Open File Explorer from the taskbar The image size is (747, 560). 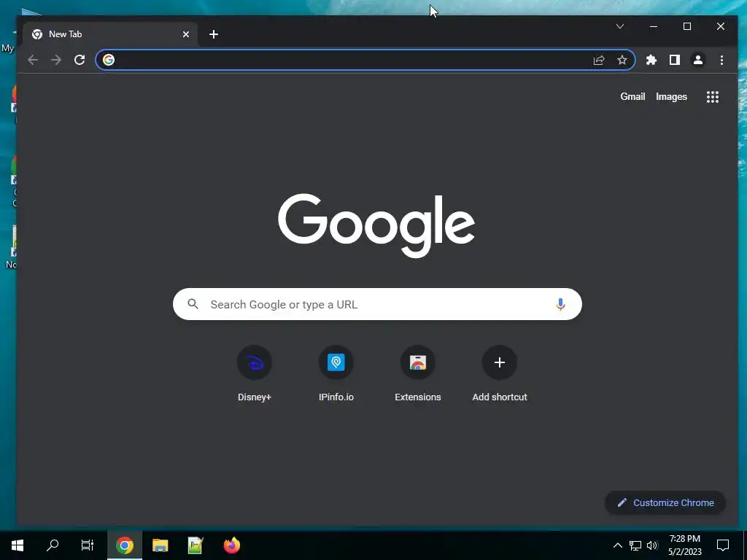pyautogui.click(x=160, y=545)
